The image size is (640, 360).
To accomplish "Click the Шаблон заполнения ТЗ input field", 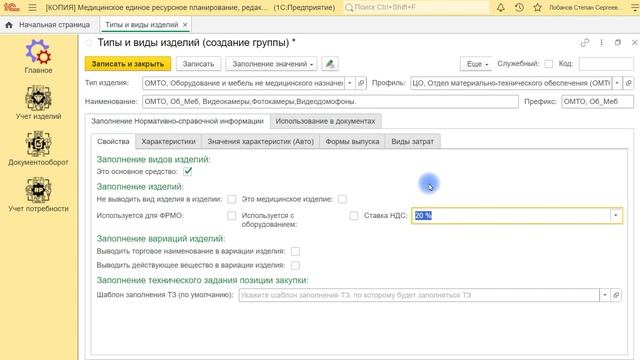I will click(419, 295).
